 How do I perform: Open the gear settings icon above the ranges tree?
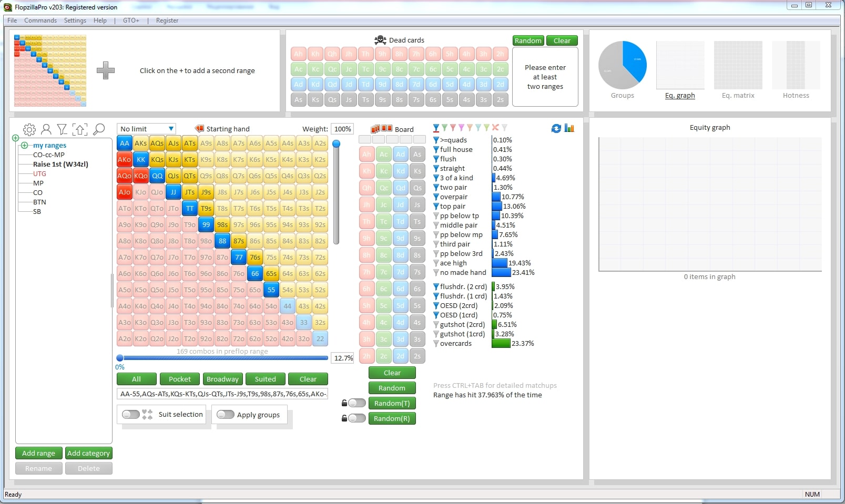click(x=29, y=129)
